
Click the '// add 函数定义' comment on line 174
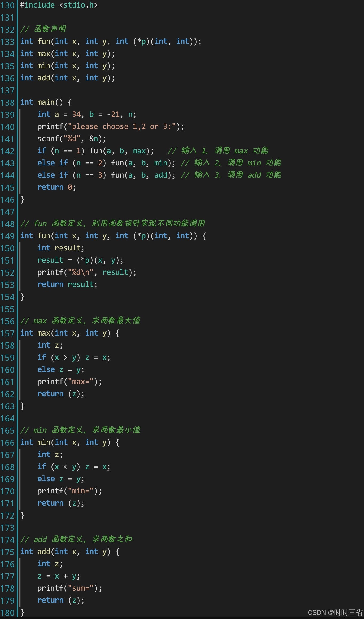pyautogui.click(x=76, y=539)
